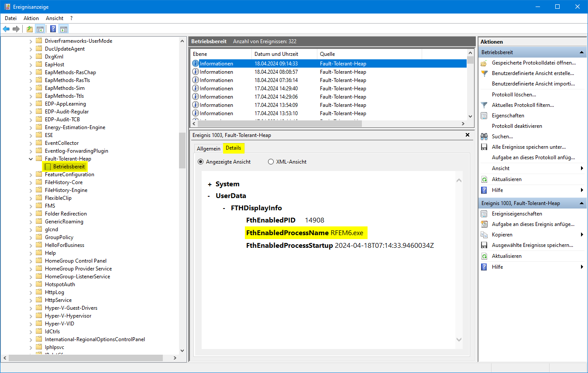Select the HomeGroup Control Panel tree item
This screenshot has width=588, height=373.
[76, 261]
